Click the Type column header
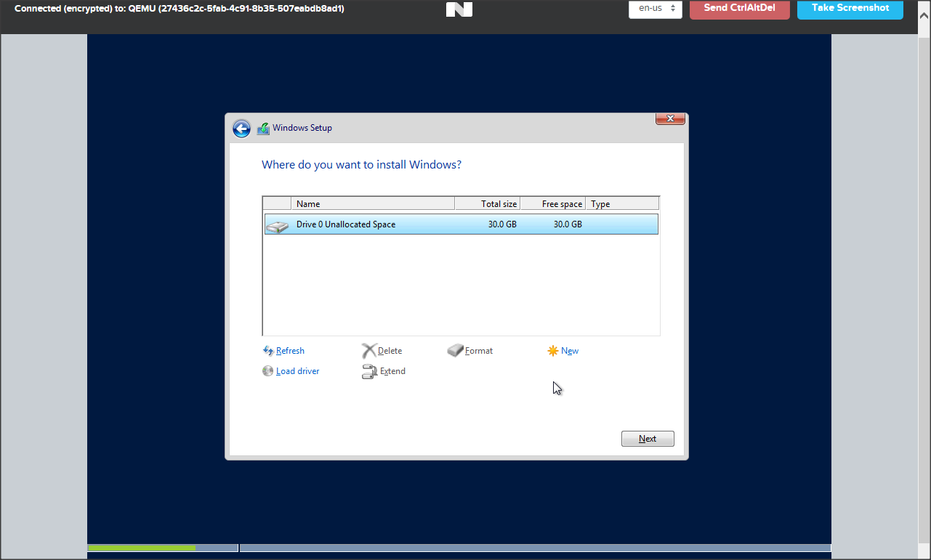 (x=621, y=204)
